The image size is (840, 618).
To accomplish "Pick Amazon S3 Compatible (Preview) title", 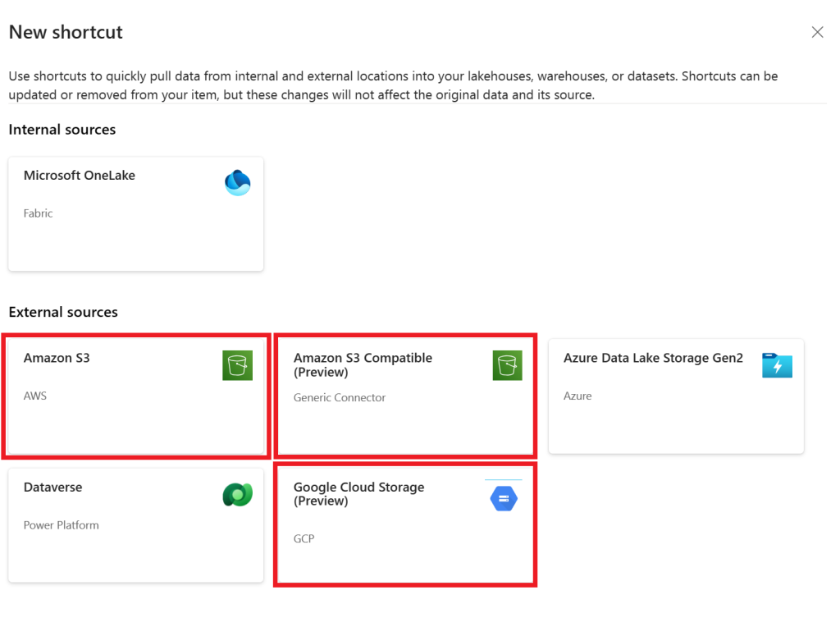I will point(363,365).
